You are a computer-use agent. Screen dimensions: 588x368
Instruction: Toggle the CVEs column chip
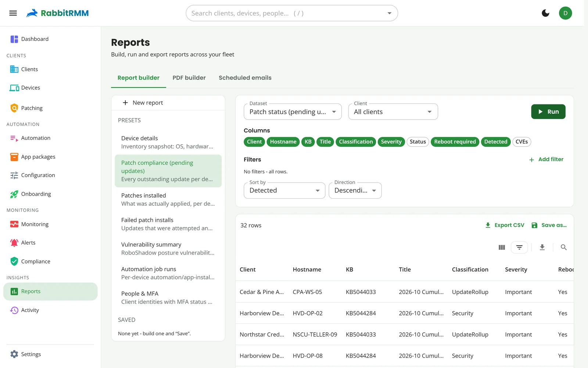521,142
